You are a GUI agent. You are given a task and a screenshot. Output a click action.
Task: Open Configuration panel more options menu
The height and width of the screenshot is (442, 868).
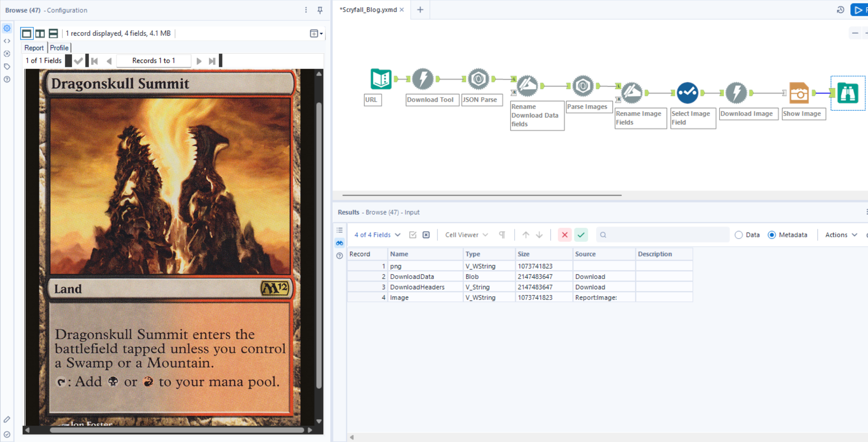coord(306,10)
